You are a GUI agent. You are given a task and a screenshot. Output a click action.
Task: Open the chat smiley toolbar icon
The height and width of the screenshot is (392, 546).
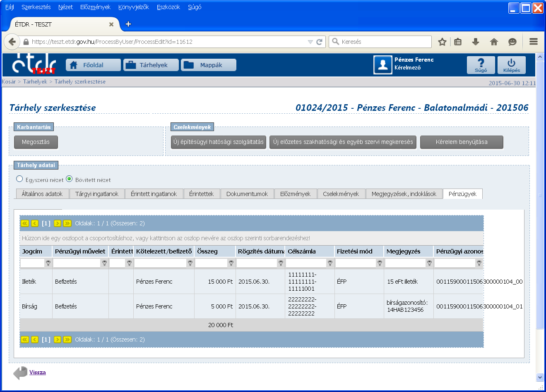click(x=512, y=42)
